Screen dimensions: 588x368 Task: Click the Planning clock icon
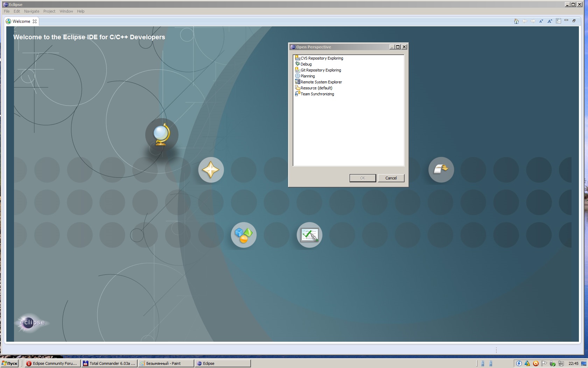tap(297, 76)
